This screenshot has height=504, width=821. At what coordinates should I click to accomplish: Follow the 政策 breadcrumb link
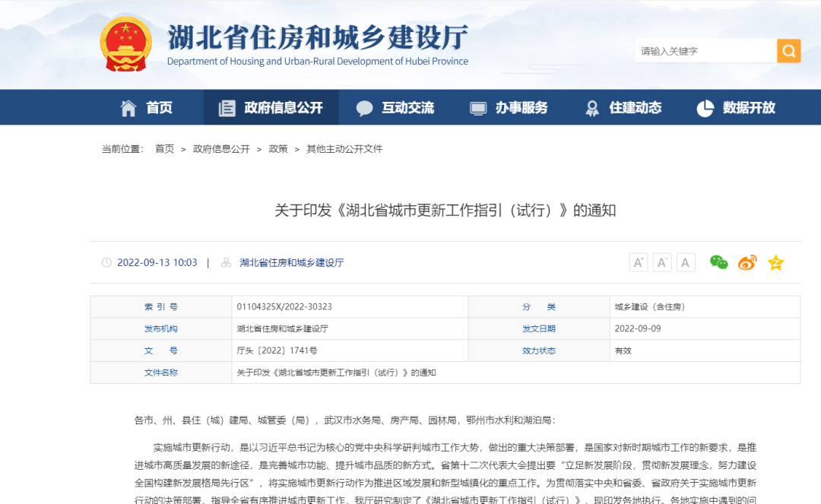(278, 149)
